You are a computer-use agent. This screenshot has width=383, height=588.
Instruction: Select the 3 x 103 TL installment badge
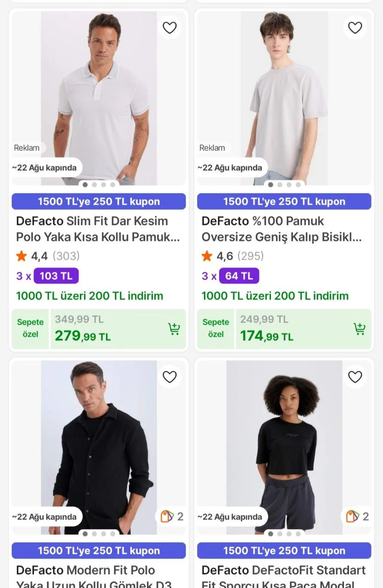(x=56, y=276)
